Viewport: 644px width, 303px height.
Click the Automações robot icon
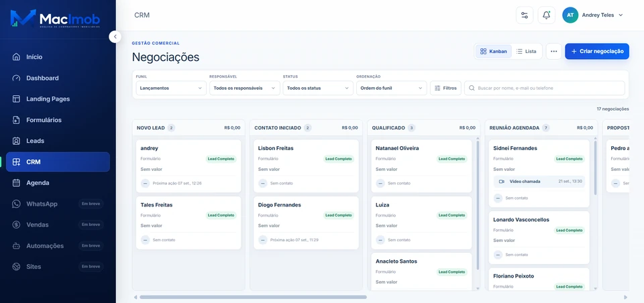pyautogui.click(x=16, y=246)
